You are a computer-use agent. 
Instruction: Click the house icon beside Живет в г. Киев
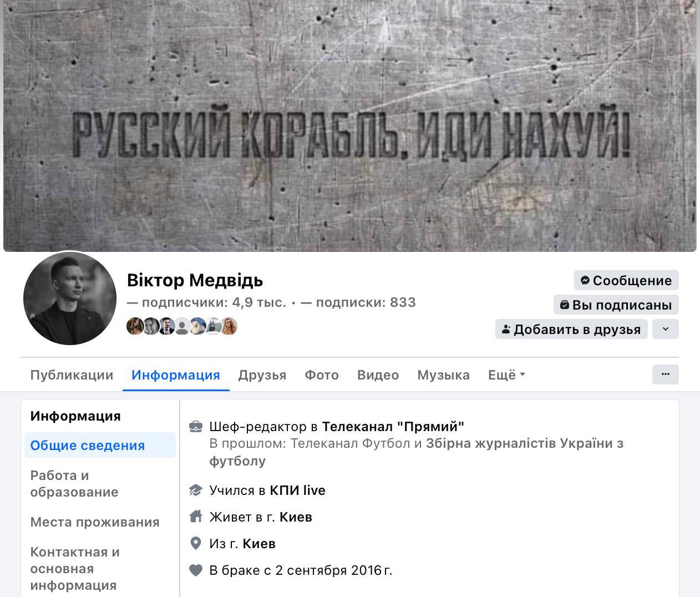(195, 517)
